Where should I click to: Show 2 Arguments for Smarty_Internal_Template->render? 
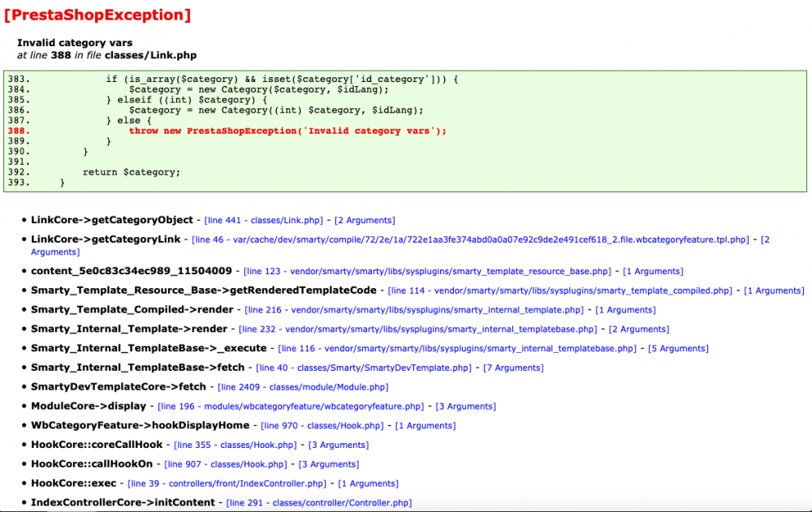[x=639, y=329]
